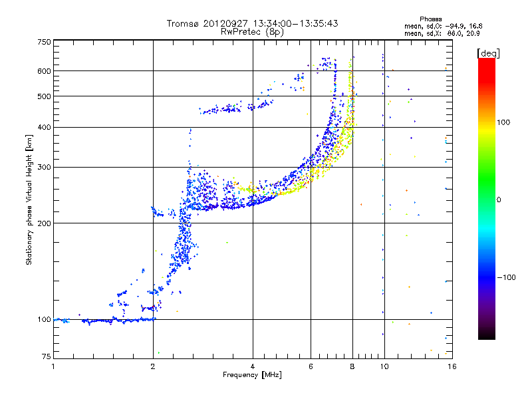Click the colorbar tick label '0'
The height and width of the screenshot is (399, 532).
coord(499,200)
